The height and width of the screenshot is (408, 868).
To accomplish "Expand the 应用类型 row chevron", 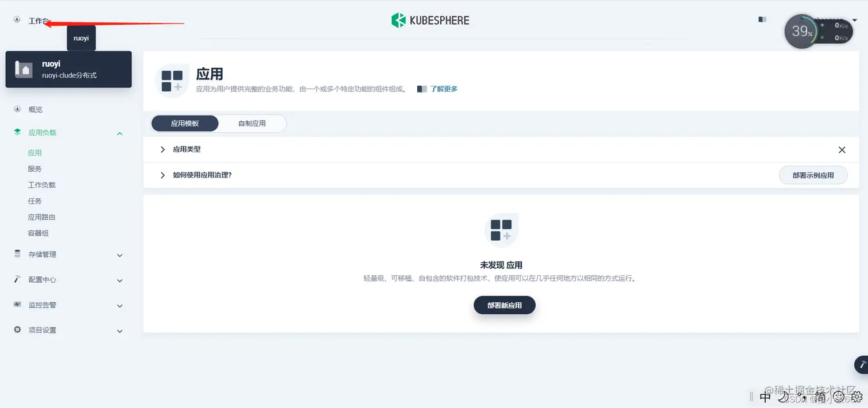I will pyautogui.click(x=162, y=149).
